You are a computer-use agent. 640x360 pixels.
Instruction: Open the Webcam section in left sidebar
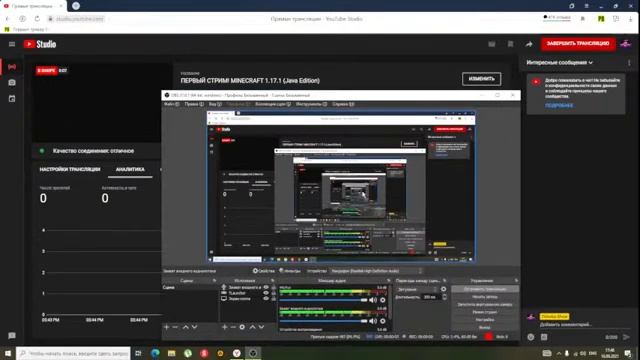pyautogui.click(x=12, y=82)
